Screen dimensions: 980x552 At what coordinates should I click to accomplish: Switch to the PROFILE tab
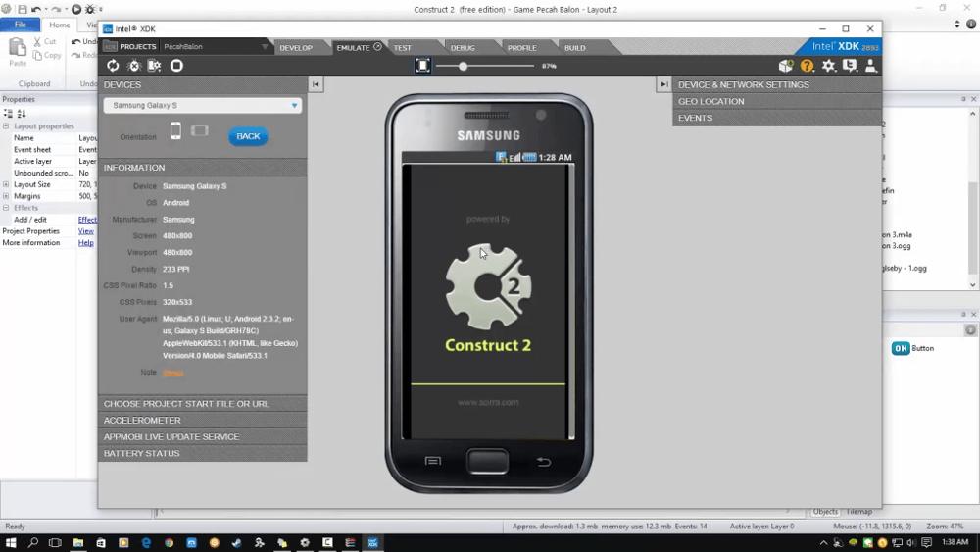522,47
